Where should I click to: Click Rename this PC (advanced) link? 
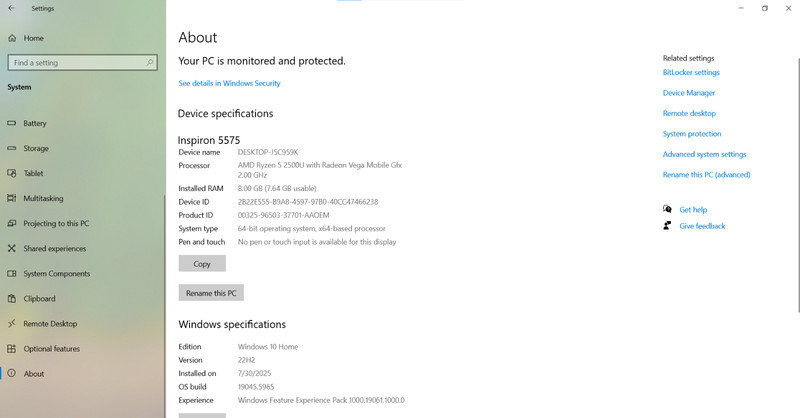707,175
